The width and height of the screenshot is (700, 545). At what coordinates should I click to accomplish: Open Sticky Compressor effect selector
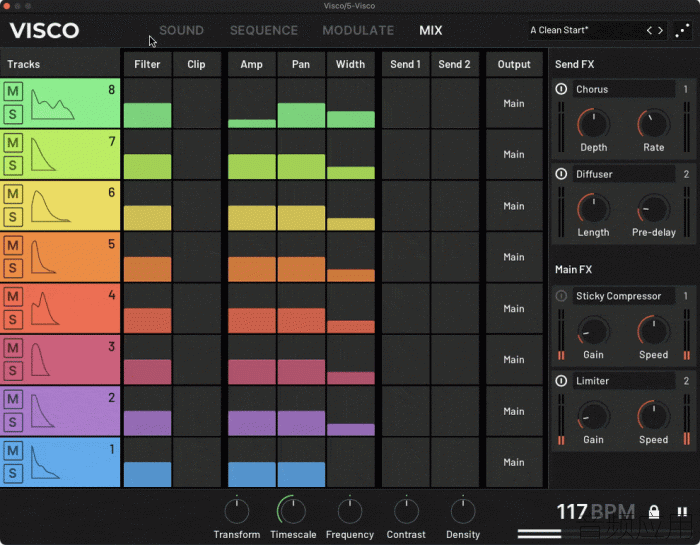[x=624, y=295]
